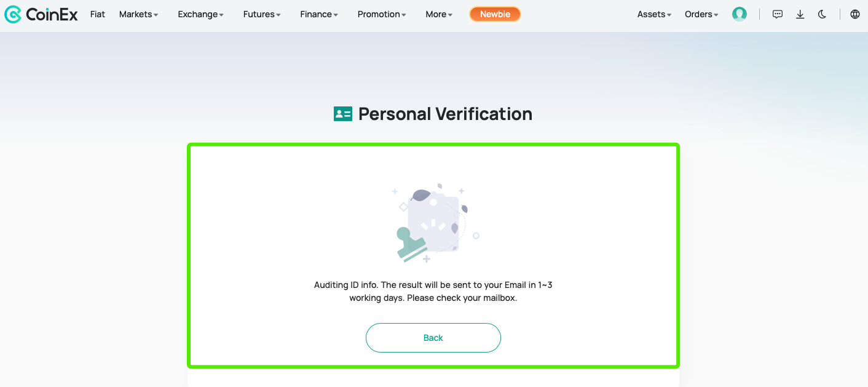Open the user profile avatar
The width and height of the screenshot is (868, 387).
coord(740,14)
